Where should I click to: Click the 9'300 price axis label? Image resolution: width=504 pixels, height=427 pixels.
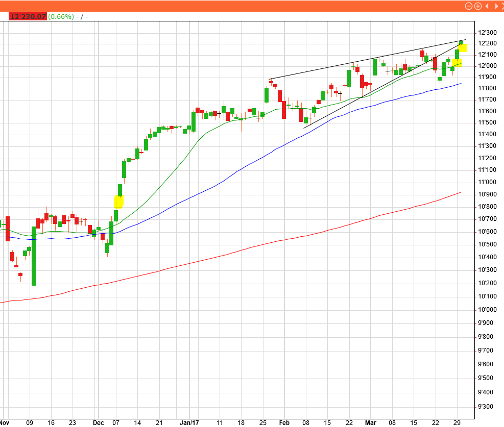(x=486, y=407)
